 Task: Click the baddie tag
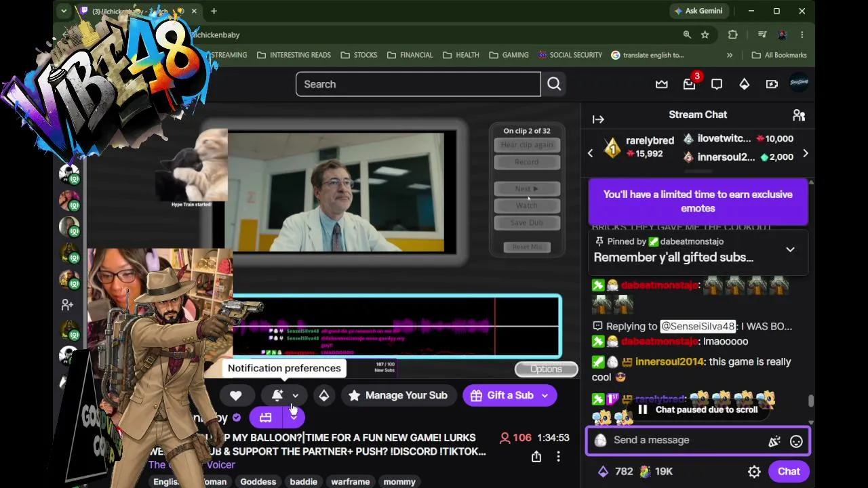(x=304, y=481)
